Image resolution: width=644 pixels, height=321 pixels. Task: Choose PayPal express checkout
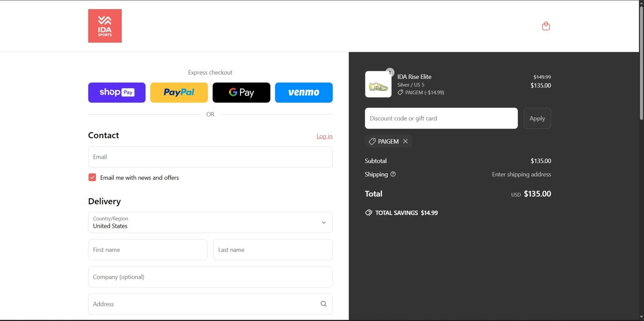[x=179, y=92]
